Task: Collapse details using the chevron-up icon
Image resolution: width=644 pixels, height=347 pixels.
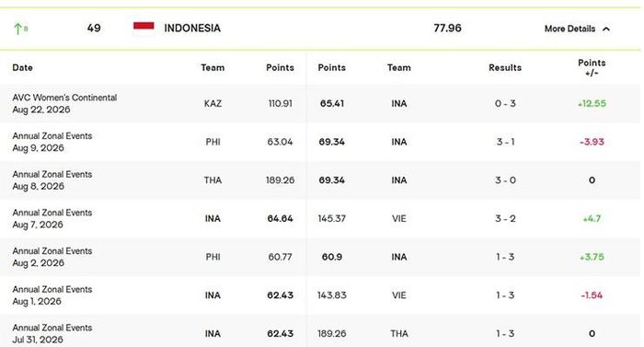Action: click(x=606, y=29)
